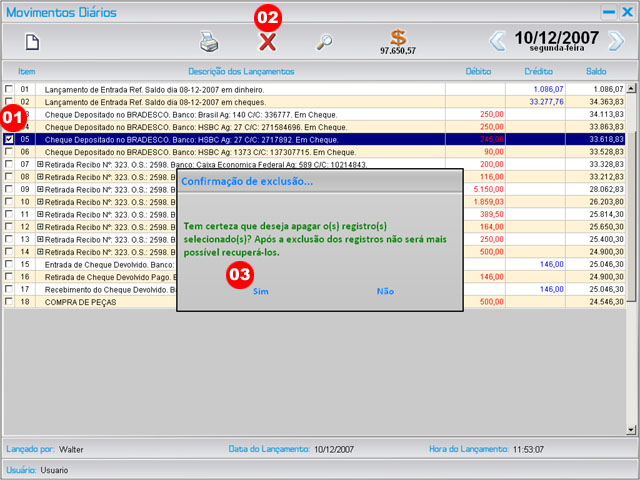This screenshot has height=480, width=640.
Task: Expand the Retirada Recibo entry in row 14
Action: click(40, 252)
